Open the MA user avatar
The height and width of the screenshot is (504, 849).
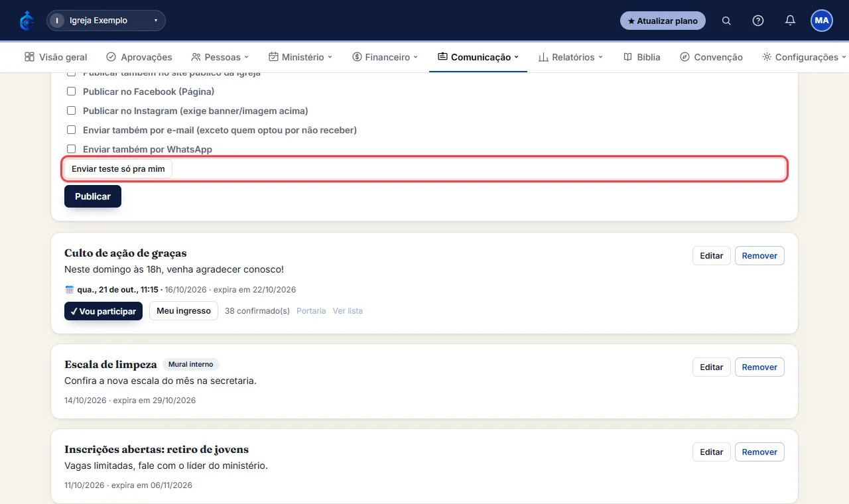point(822,21)
